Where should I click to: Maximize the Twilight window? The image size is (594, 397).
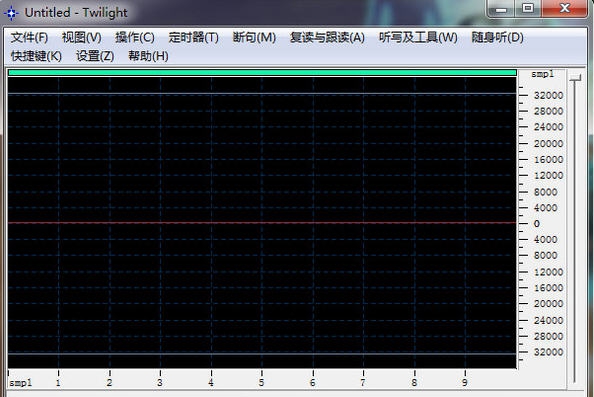pyautogui.click(x=528, y=9)
